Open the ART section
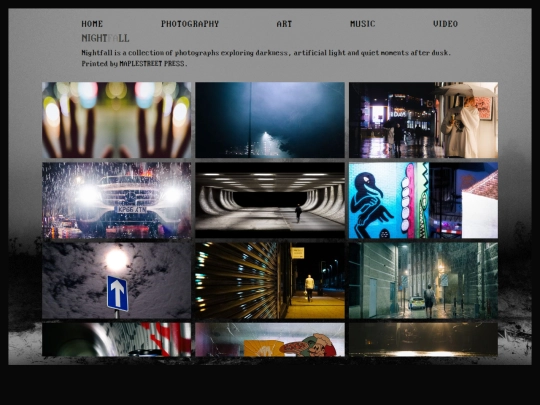Viewport: 540px width, 405px height. (x=284, y=24)
